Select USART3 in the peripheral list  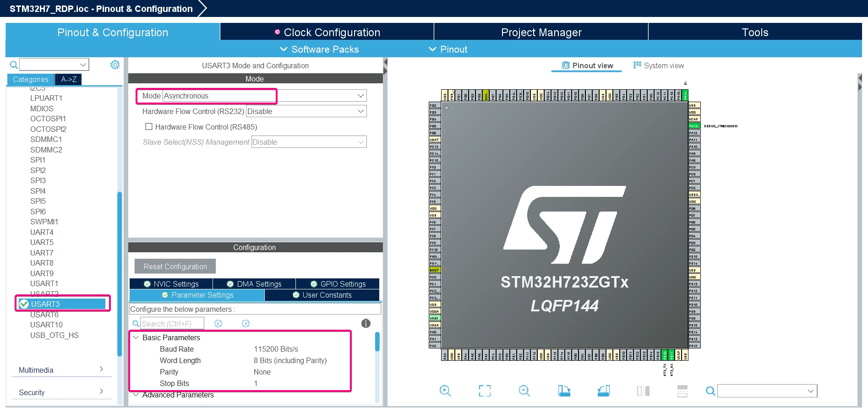coord(62,304)
